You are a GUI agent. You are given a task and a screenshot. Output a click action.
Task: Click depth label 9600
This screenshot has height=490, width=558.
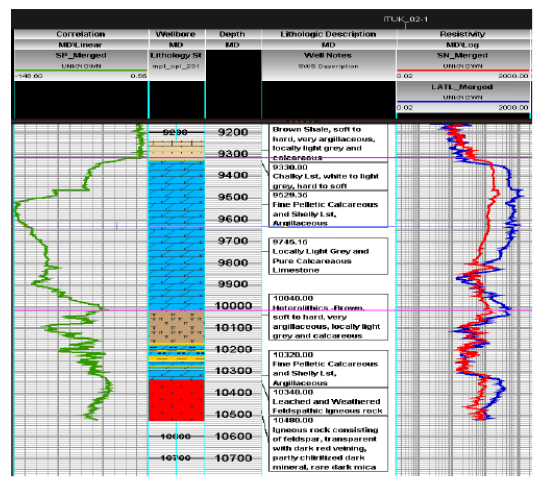pos(233,219)
